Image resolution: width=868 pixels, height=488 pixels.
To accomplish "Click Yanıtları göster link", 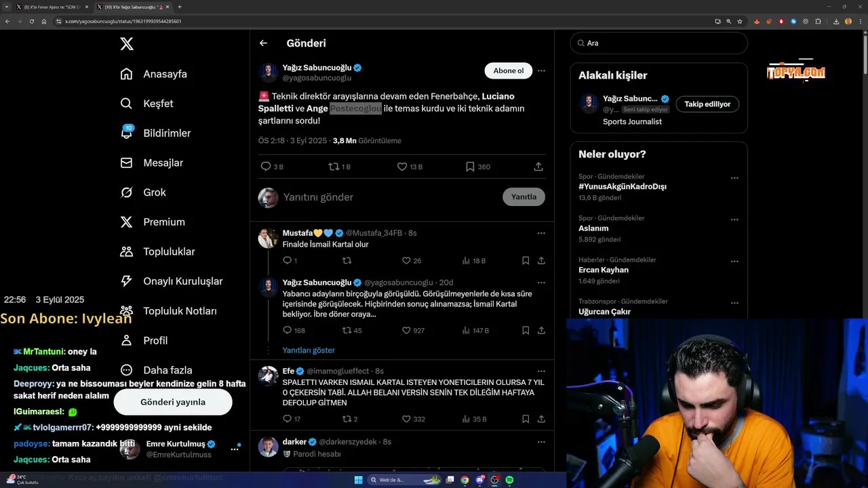I will point(309,350).
